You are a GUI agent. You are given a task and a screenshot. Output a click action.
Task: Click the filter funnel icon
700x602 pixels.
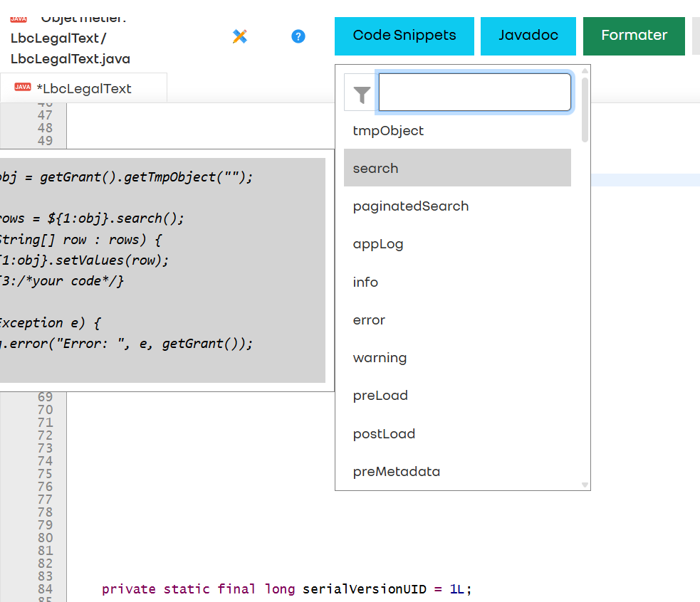pyautogui.click(x=362, y=93)
